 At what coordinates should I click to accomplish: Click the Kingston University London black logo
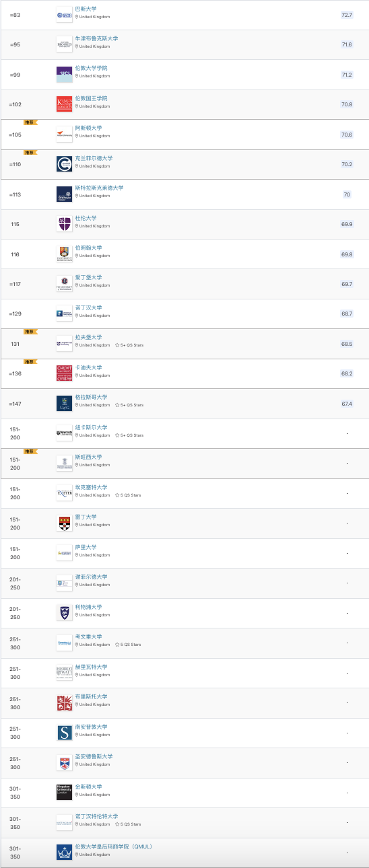64,792
